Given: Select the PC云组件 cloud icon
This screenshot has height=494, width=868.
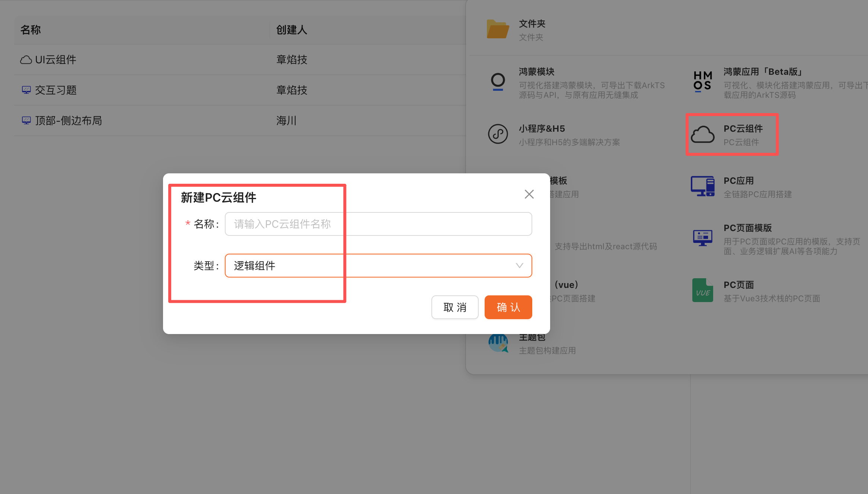Looking at the screenshot, I should (702, 134).
